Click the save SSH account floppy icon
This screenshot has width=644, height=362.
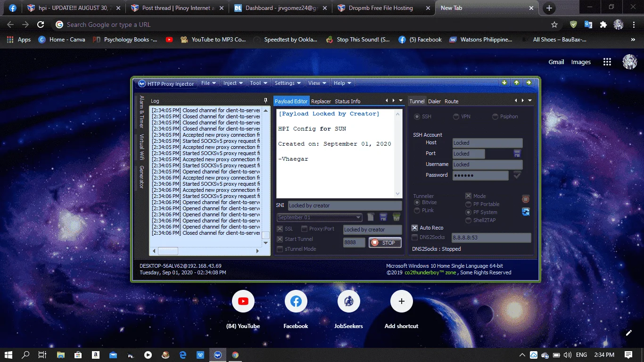coord(517,154)
